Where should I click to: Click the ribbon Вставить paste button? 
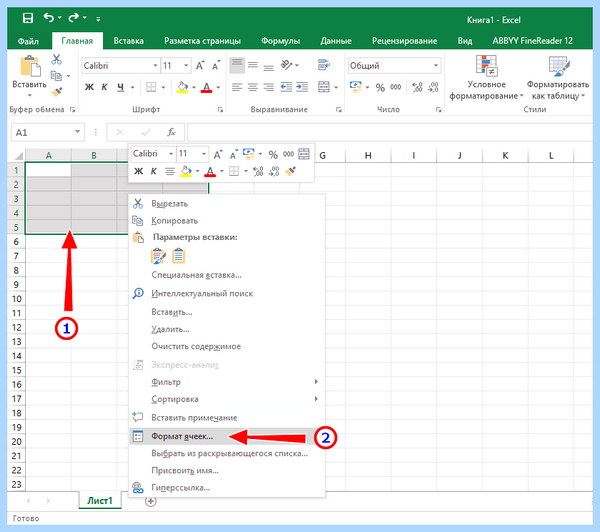pyautogui.click(x=29, y=76)
